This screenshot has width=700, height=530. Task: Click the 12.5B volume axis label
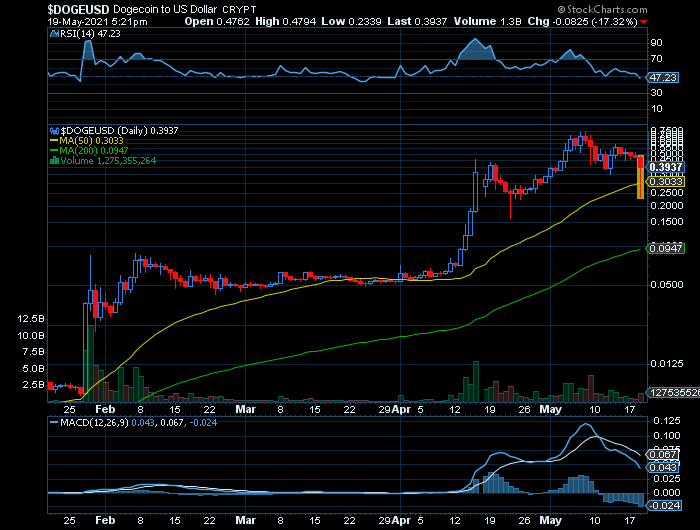click(x=31, y=319)
